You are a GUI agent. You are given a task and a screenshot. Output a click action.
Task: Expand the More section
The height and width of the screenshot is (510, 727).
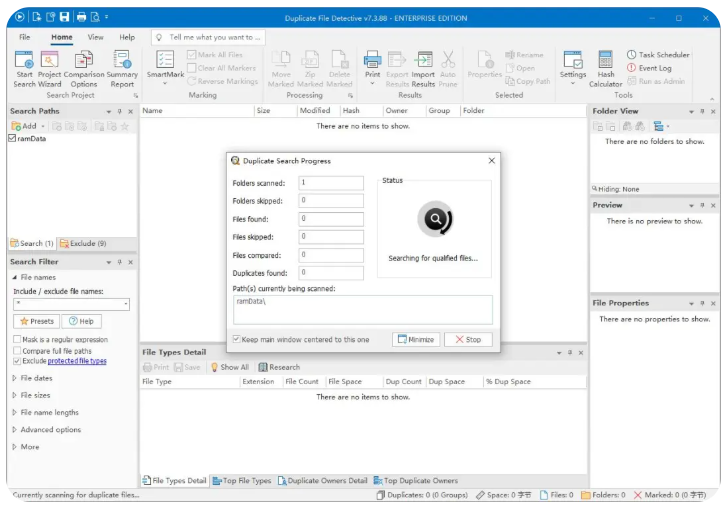click(14, 447)
